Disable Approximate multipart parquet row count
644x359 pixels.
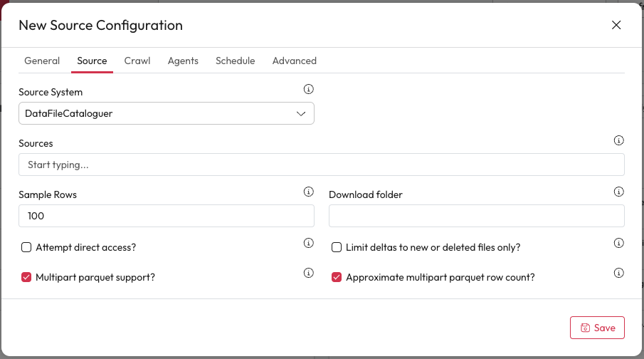point(337,277)
